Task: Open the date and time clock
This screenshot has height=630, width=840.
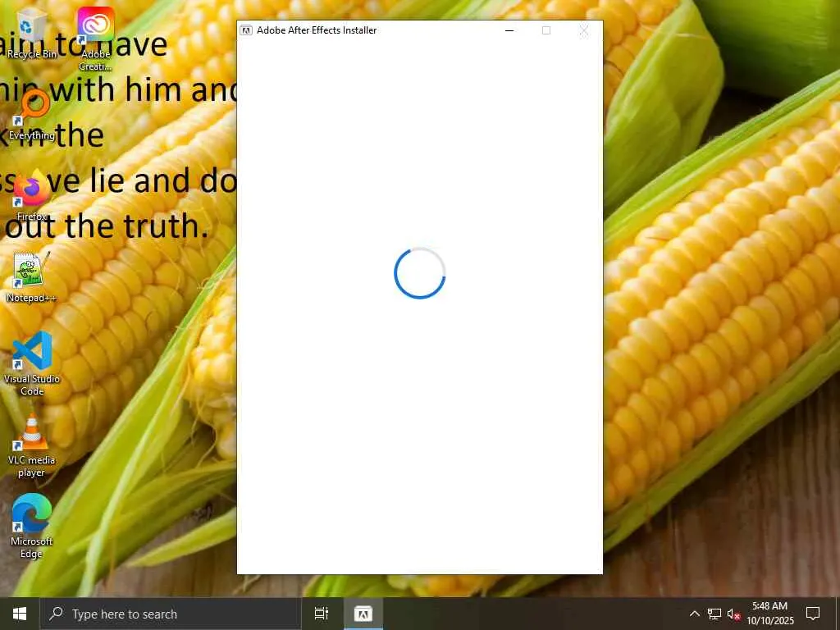Action: coord(769,614)
